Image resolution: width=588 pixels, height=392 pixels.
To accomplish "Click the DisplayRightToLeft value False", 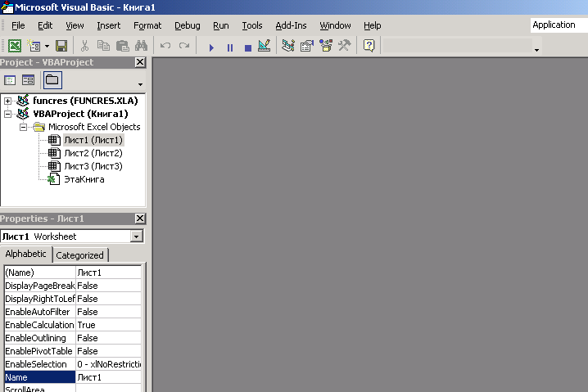I will point(108,299).
